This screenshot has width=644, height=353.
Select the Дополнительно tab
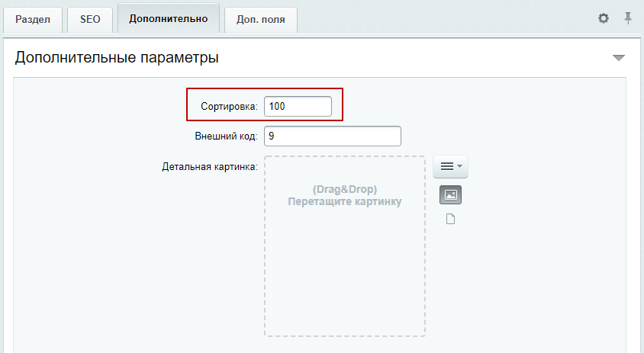point(169,18)
